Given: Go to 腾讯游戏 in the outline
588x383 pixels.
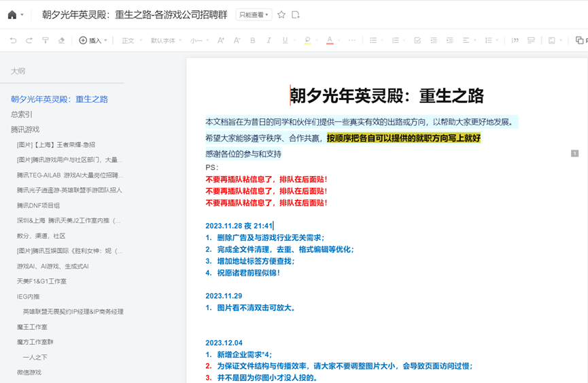Looking at the screenshot, I should (x=25, y=129).
